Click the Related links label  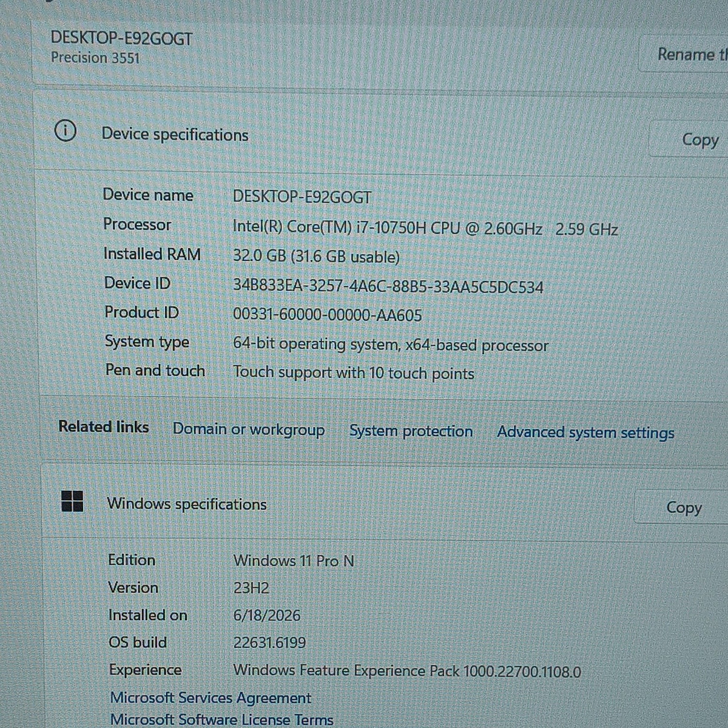pos(104,426)
